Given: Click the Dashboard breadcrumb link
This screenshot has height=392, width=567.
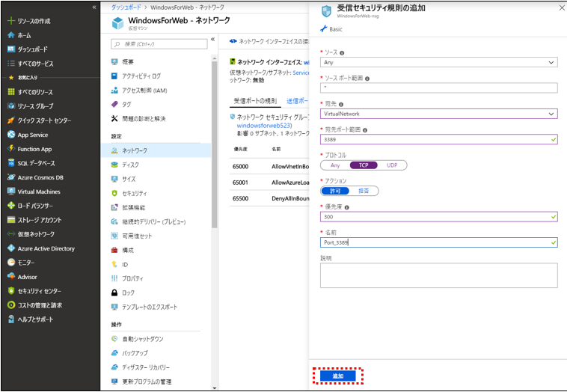Looking at the screenshot, I should [x=126, y=7].
